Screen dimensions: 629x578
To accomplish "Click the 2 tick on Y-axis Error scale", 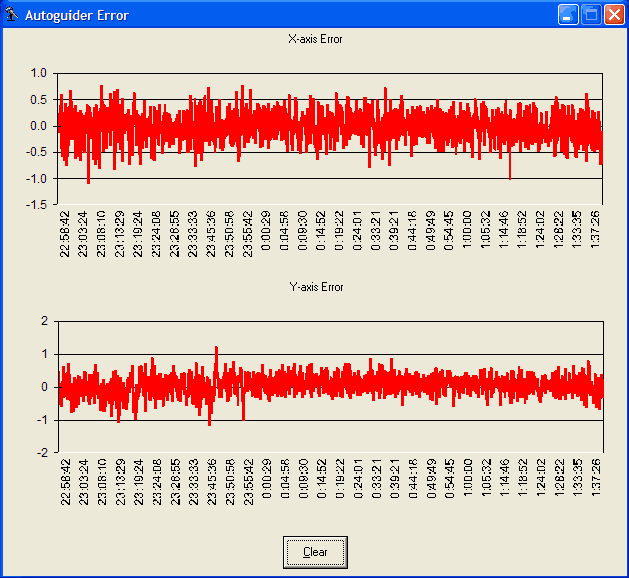I will pyautogui.click(x=44, y=321).
